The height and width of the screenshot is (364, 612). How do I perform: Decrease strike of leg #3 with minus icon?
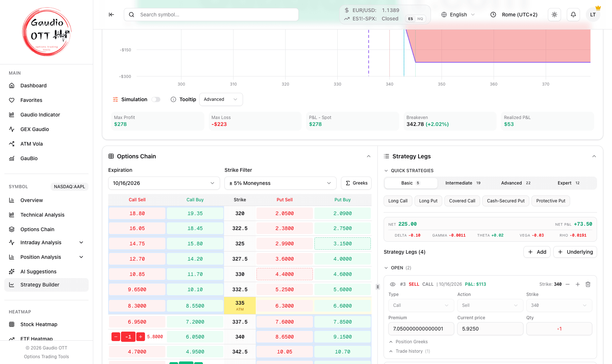pyautogui.click(x=568, y=284)
